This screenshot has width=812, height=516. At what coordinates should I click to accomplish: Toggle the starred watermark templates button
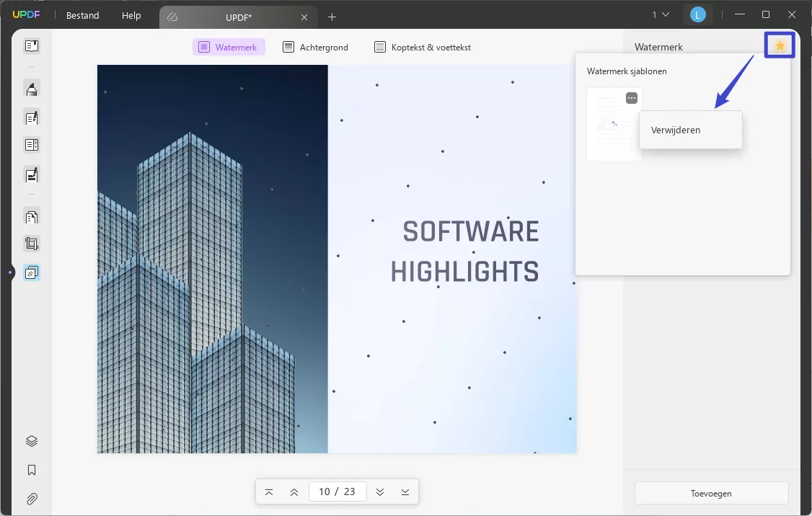pyautogui.click(x=780, y=46)
